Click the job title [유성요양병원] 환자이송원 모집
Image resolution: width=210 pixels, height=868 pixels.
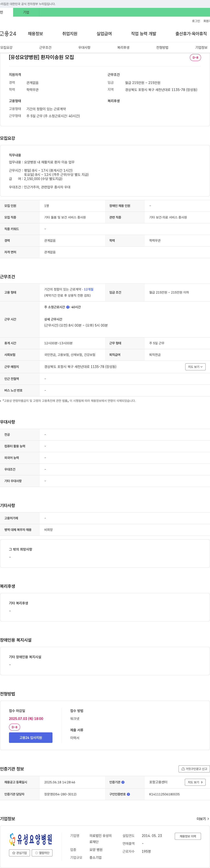click(42, 57)
